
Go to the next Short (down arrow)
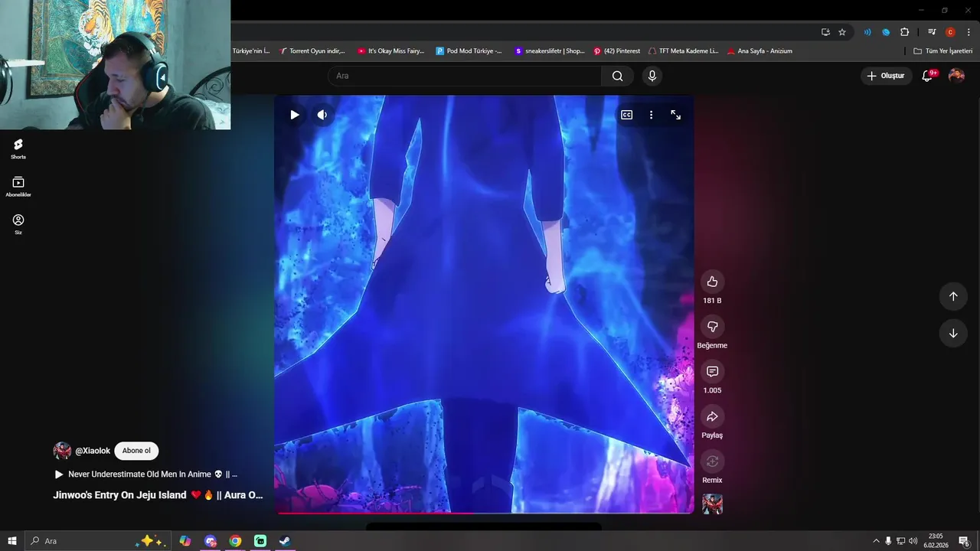click(x=953, y=334)
